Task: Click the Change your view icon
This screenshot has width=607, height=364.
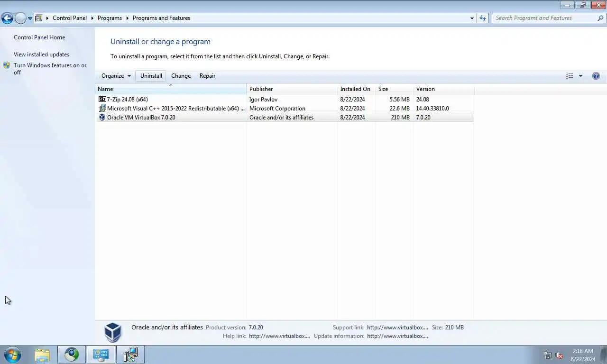Action: pyautogui.click(x=569, y=76)
